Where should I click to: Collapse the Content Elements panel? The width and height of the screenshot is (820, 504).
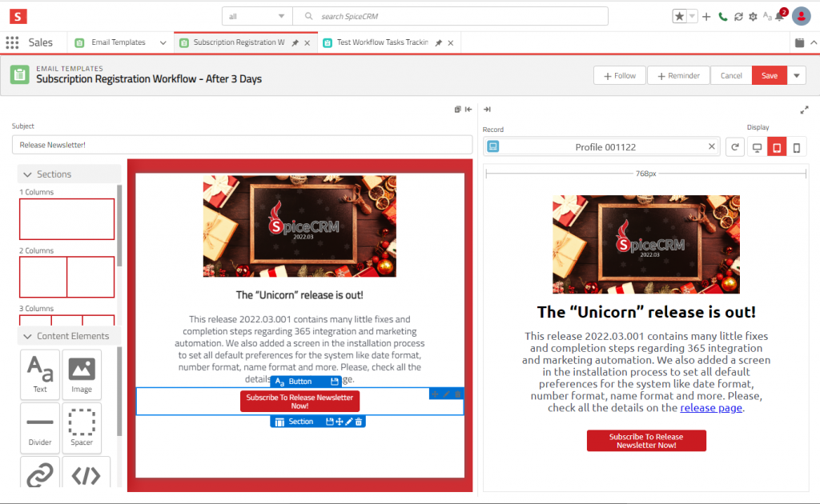[x=69, y=336]
